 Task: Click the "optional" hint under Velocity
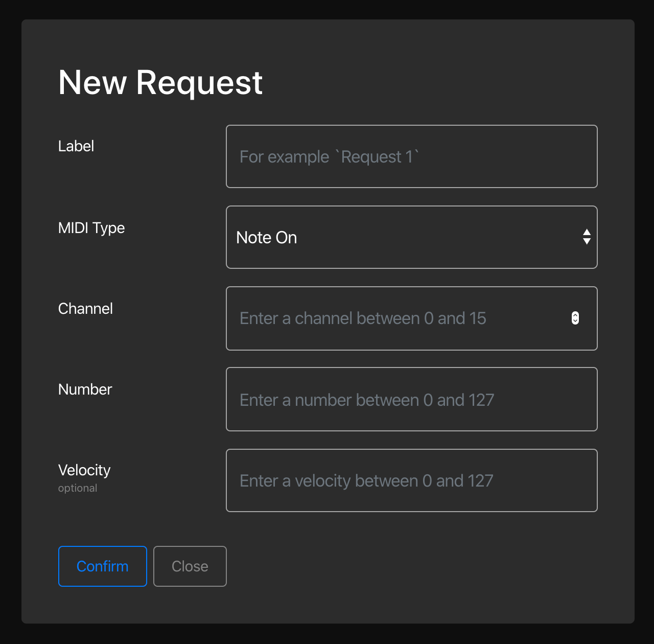coord(78,488)
